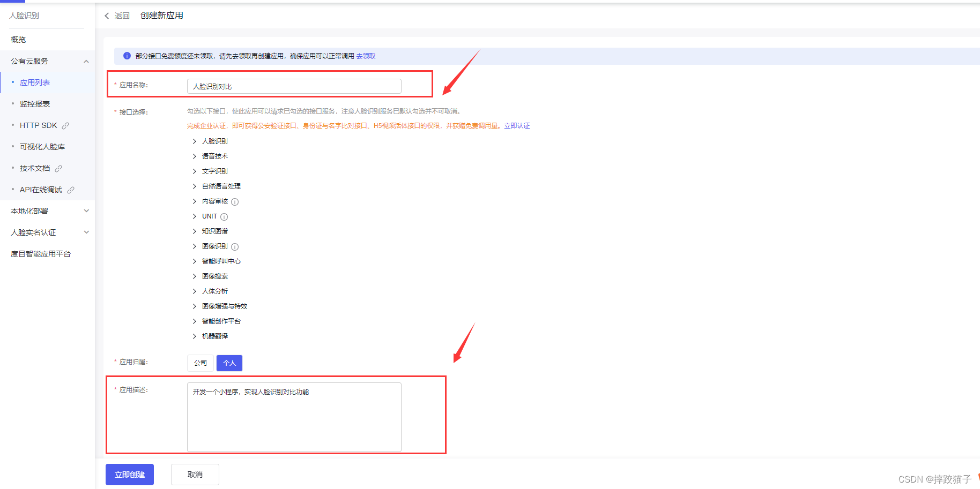Expand the 机器翻译 interface group
This screenshot has width=980, height=489.
(194, 336)
